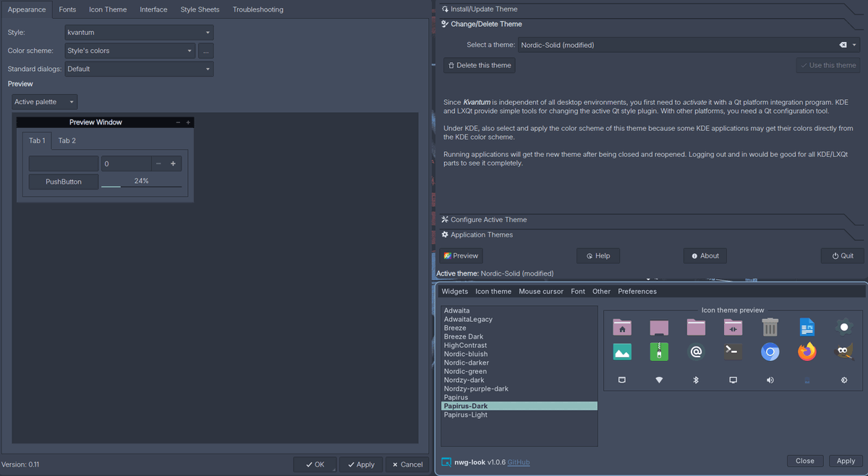Screen dimensions: 868x476
Task: Open the Style Sheets tab
Action: pos(200,9)
